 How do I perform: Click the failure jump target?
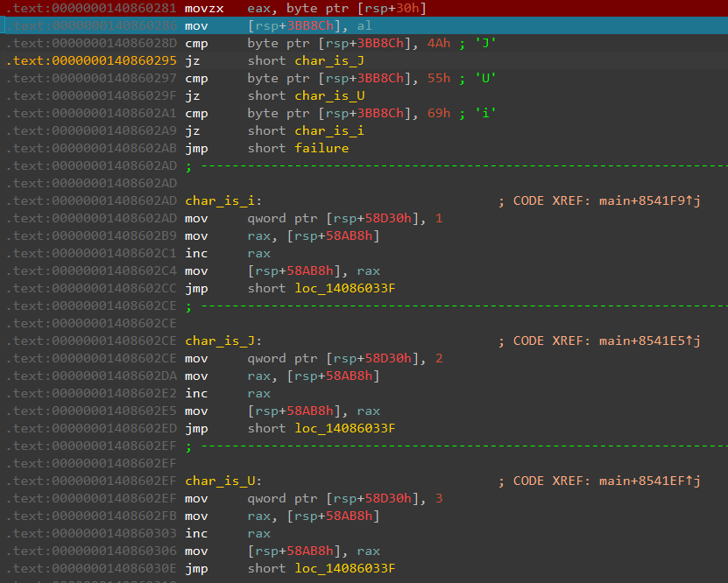click(322, 148)
